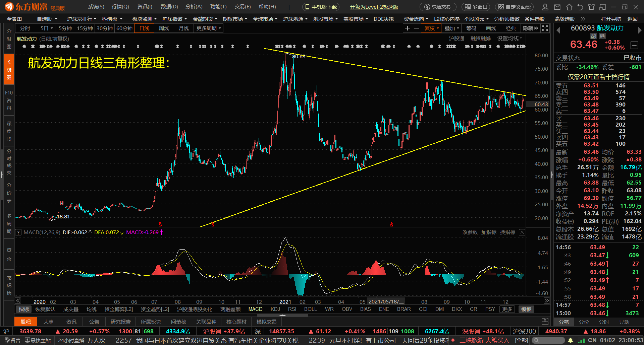Select 周线 weekly period
The image size is (644, 345).
point(164,28)
